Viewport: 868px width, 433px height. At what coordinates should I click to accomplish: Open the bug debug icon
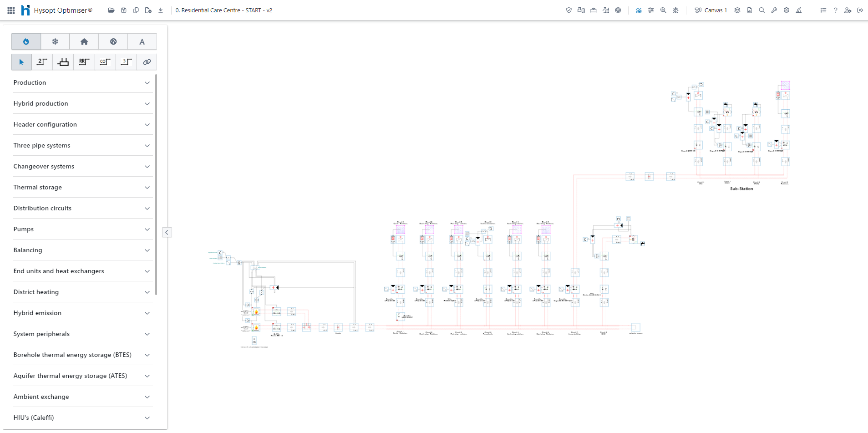pyautogui.click(x=675, y=10)
